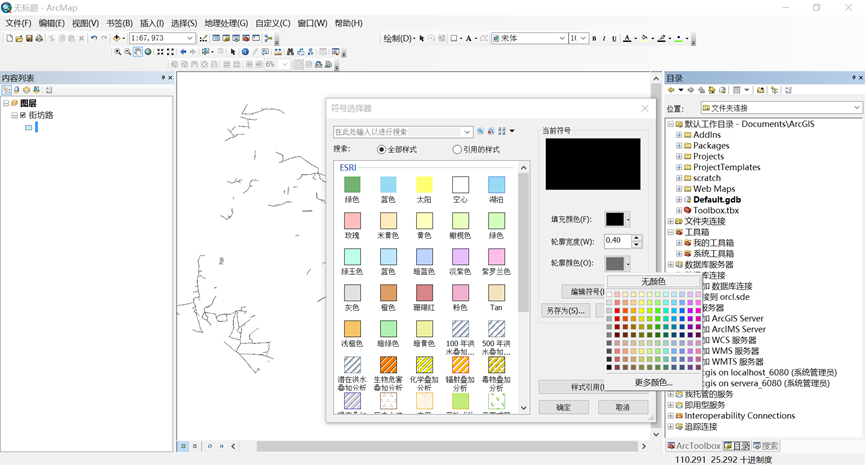Image resolution: width=865 pixels, height=465 pixels.
Task: Click the symbol list scroll down arrow
Action: (524, 408)
